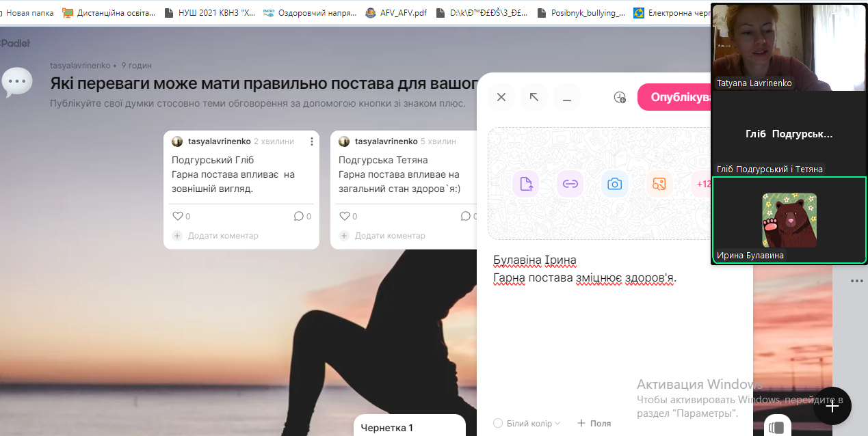Click Додати коментар under Гліб's post
Image resolution: width=868 pixels, height=436 pixels.
[x=222, y=236]
